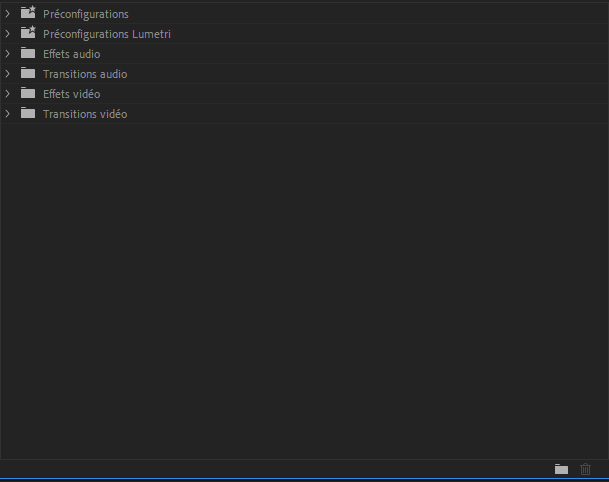Select the Préconfigurations Lumetri label
The width and height of the screenshot is (609, 482).
pyautogui.click(x=107, y=34)
